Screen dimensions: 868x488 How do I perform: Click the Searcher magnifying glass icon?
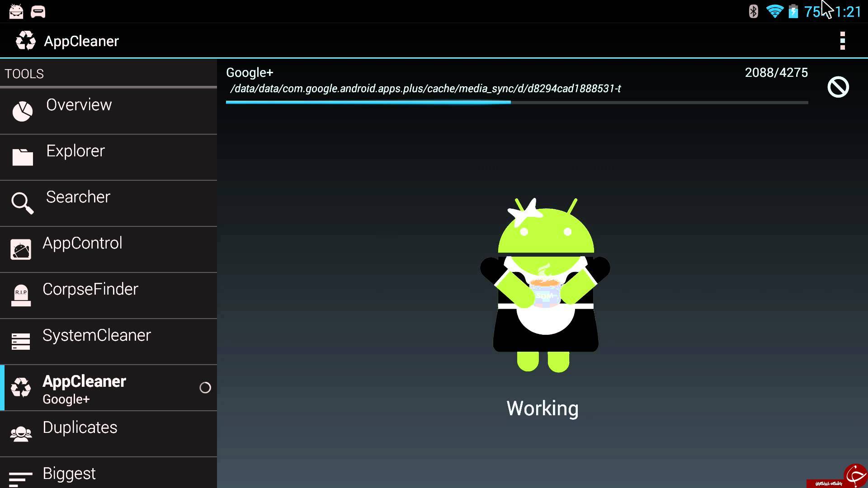tap(23, 203)
